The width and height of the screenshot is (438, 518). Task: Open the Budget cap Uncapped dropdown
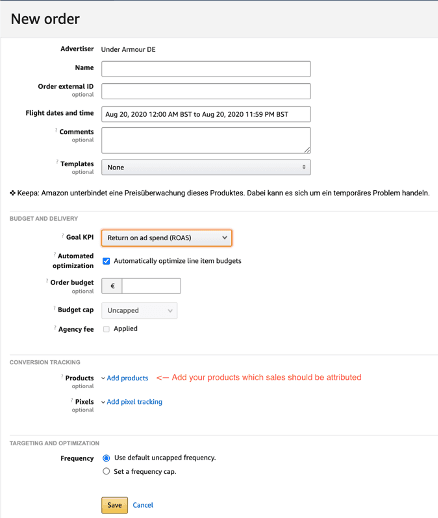click(139, 310)
